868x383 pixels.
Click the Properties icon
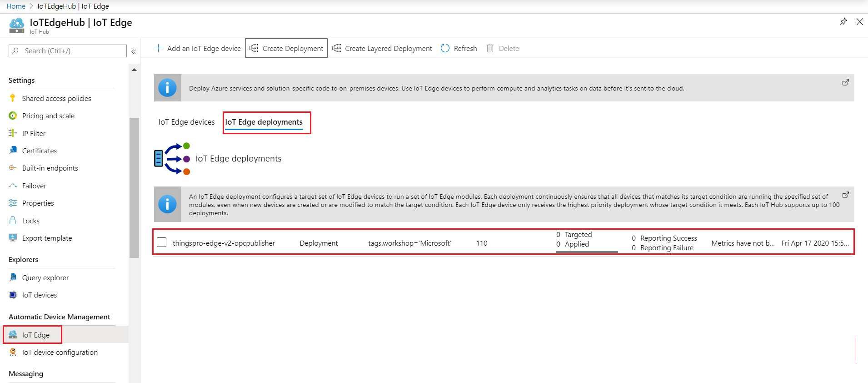[x=13, y=203]
